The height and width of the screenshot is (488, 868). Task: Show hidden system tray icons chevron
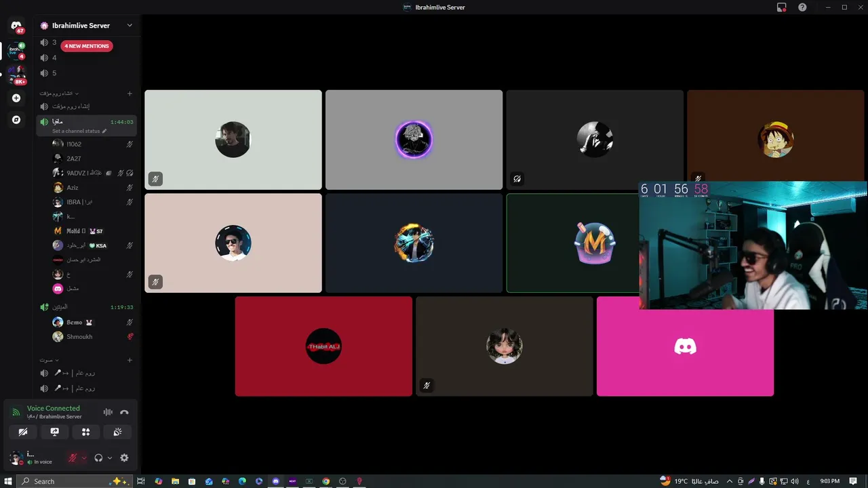pyautogui.click(x=730, y=481)
